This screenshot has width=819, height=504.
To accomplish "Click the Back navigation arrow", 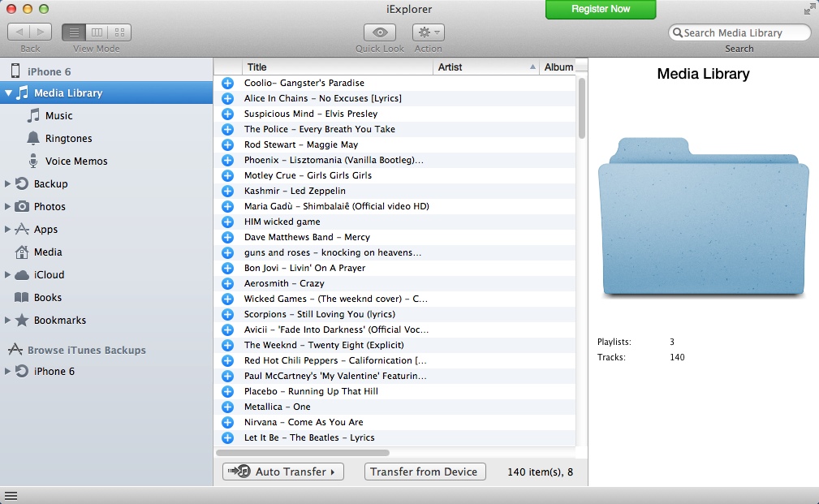I will [x=19, y=32].
